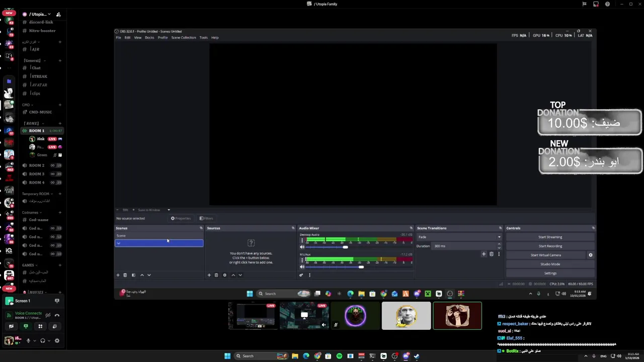This screenshot has height=362, width=644.
Task: Open the CMD-MUSIC channel
Action: (x=42, y=112)
